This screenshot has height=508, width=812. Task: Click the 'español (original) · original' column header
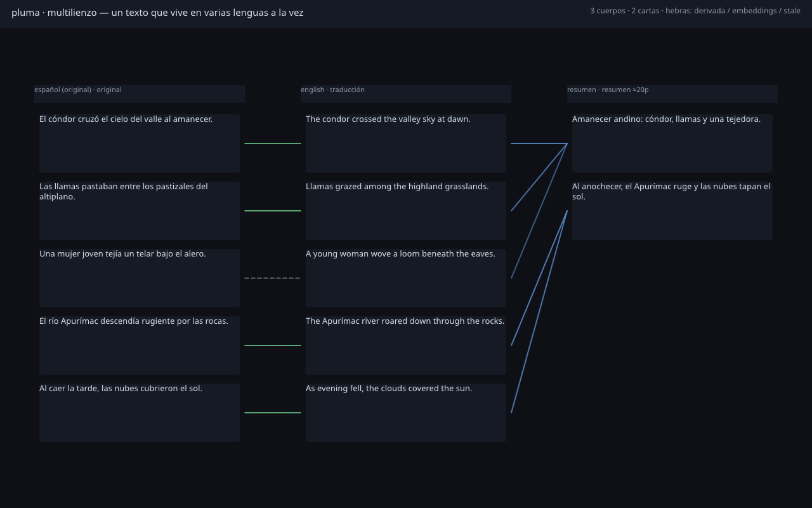coord(140,94)
